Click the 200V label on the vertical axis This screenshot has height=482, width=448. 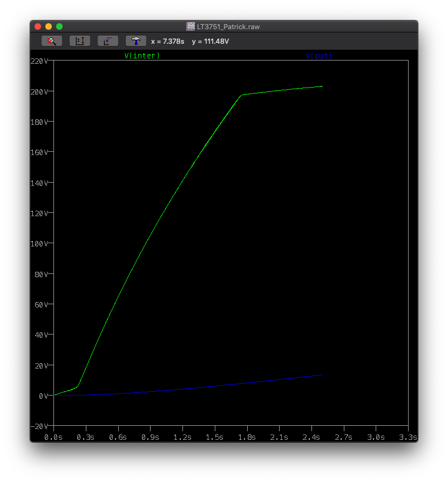coord(39,92)
